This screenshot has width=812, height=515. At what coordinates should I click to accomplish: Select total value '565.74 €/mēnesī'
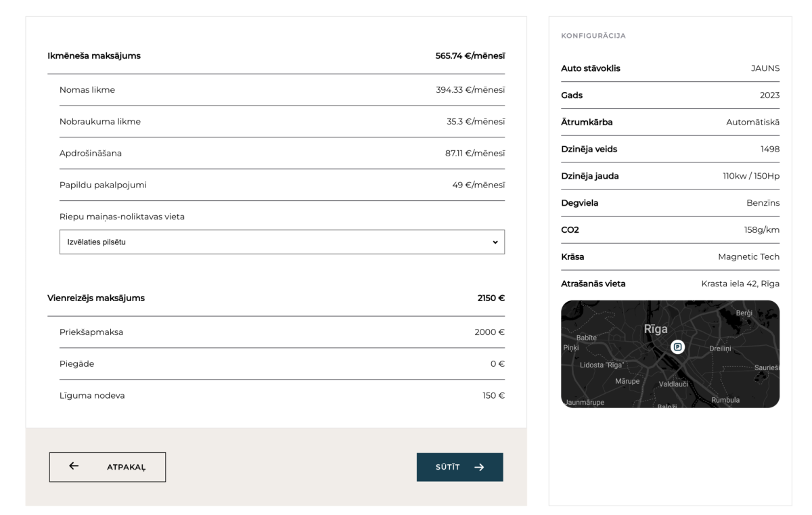click(x=470, y=56)
